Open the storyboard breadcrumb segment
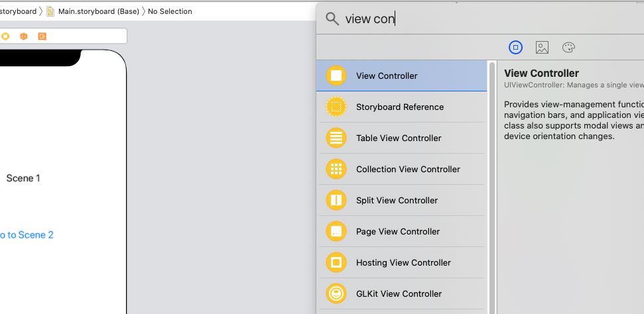 pyautogui.click(x=18, y=11)
